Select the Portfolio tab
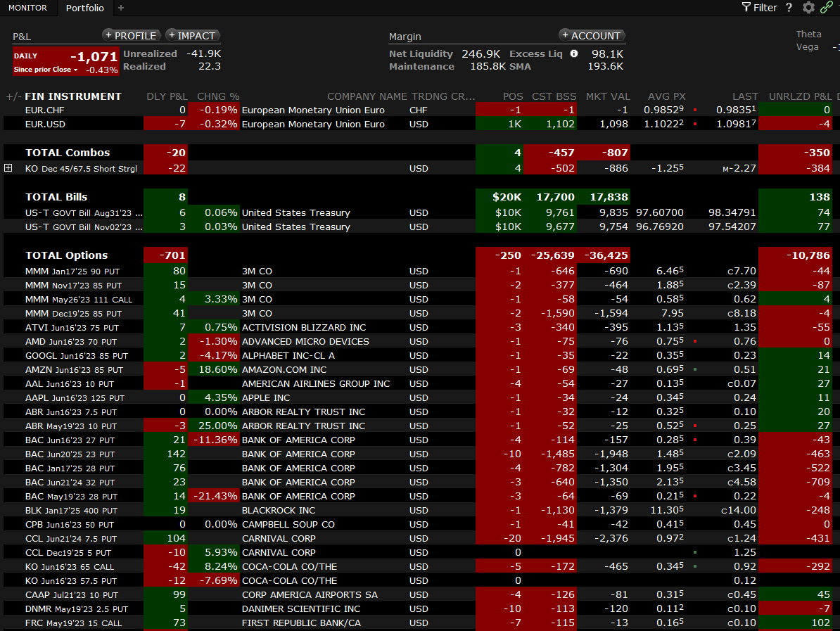This screenshot has width=840, height=631. coord(84,8)
